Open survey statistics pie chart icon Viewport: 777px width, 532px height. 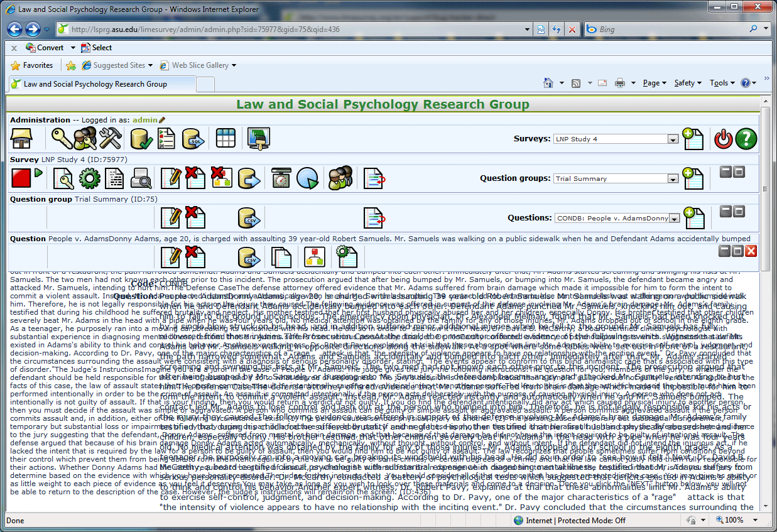point(308,178)
